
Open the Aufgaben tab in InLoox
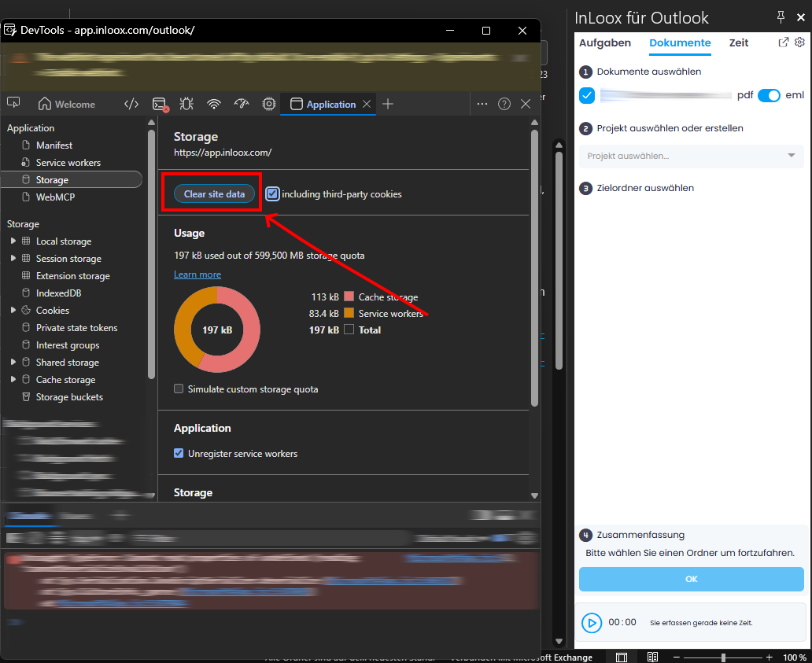[x=605, y=43]
